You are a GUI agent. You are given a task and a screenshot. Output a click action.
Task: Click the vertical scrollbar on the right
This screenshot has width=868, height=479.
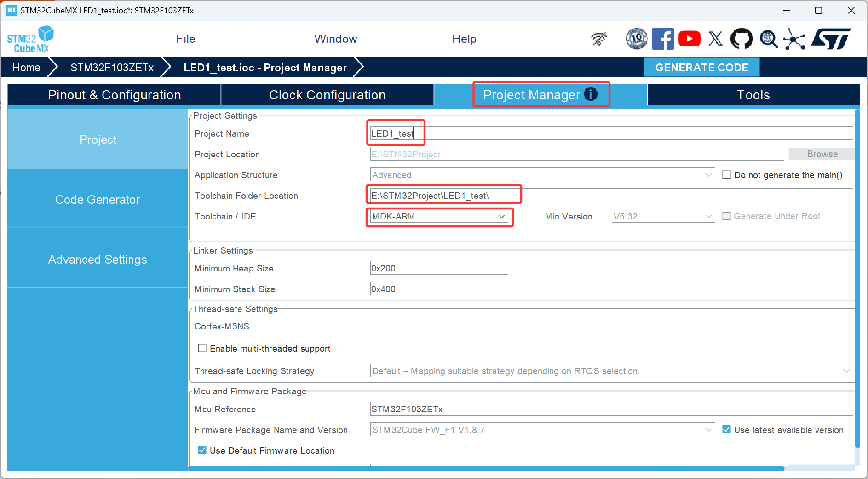coord(857,278)
